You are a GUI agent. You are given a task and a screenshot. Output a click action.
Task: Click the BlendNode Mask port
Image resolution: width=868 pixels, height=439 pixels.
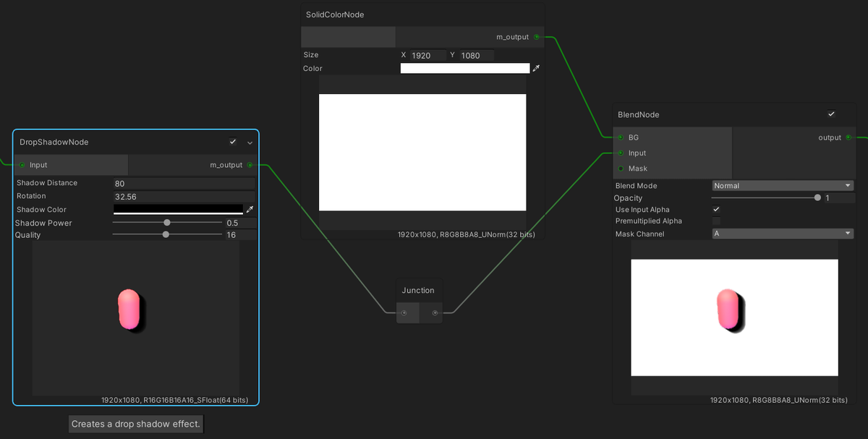coord(621,169)
